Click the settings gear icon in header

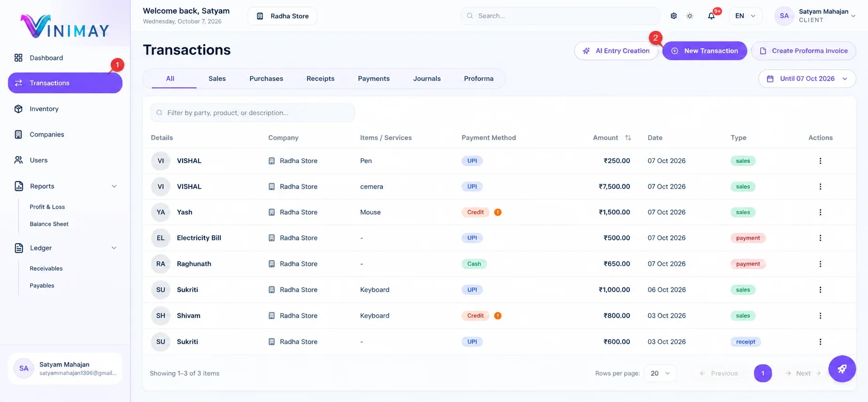674,16
